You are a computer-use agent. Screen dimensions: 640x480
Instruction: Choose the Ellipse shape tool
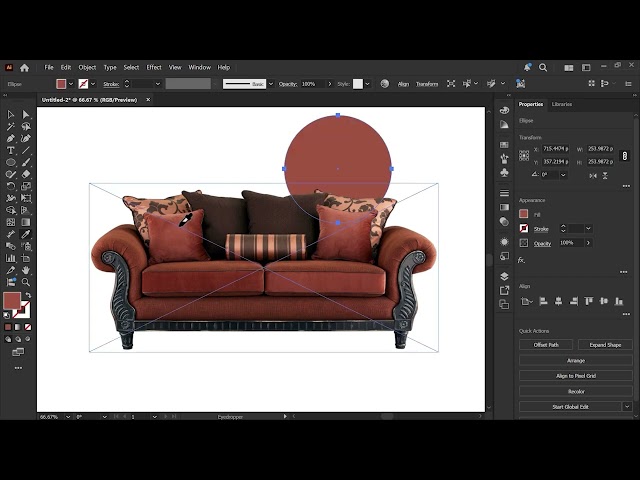tap(11, 162)
